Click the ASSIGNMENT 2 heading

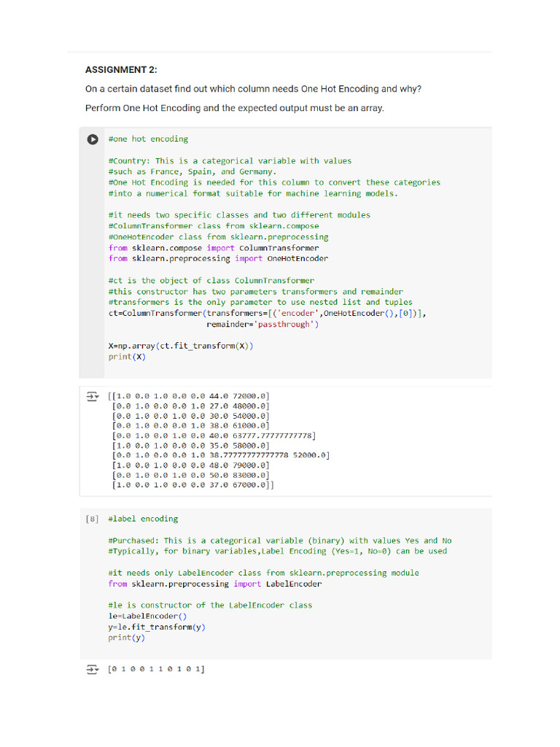point(121,70)
